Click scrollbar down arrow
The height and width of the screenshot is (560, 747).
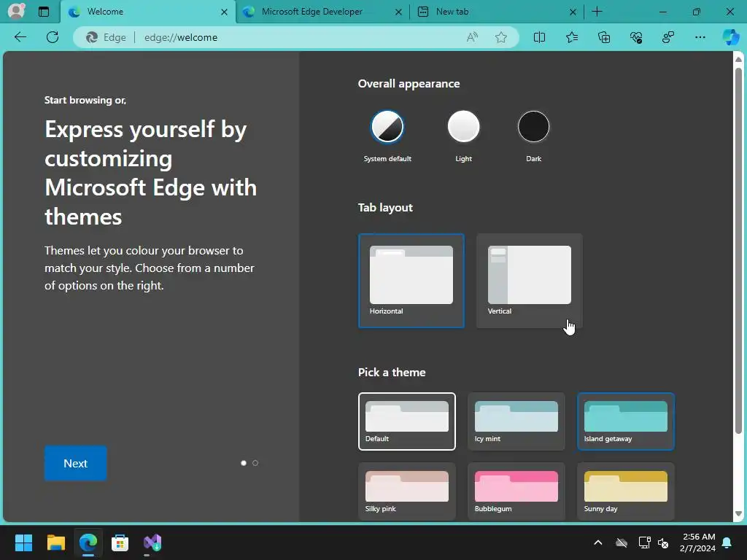pos(738,514)
